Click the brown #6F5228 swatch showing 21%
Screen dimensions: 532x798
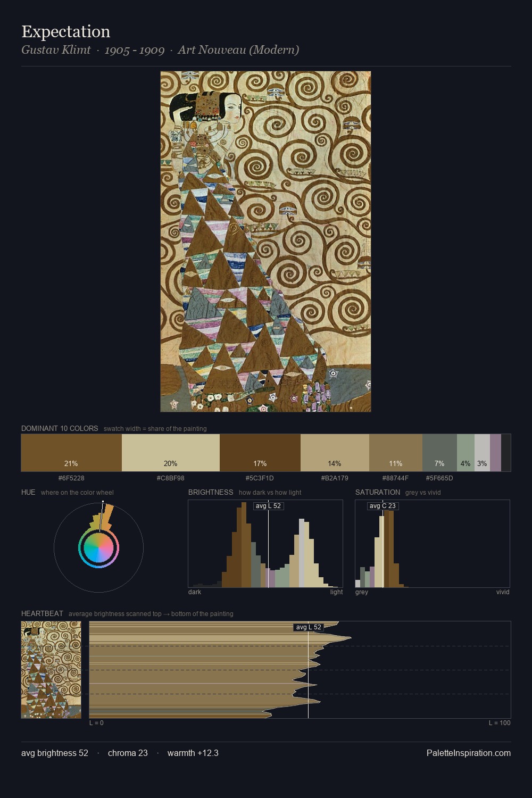coord(71,453)
